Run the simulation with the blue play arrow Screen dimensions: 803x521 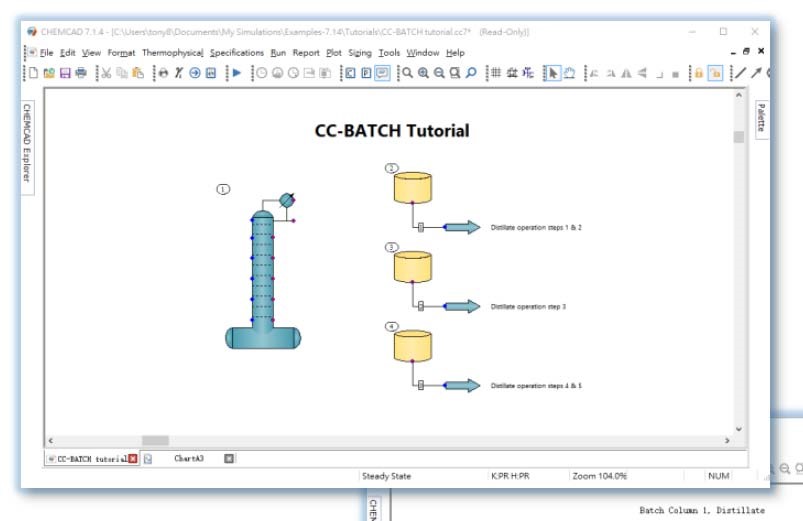237,73
